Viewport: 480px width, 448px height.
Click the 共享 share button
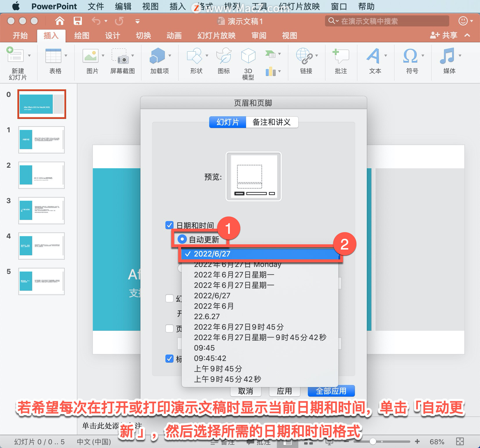click(x=443, y=35)
